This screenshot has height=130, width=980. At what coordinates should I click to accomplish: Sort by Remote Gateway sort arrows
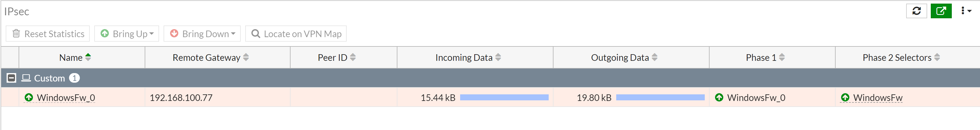pos(246,58)
